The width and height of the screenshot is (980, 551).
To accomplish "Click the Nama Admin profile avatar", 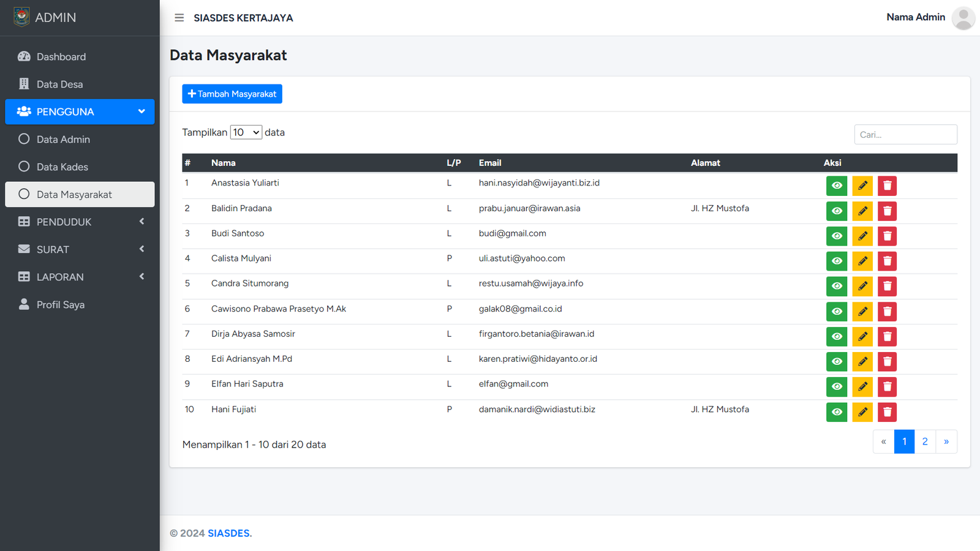I will coord(963,18).
